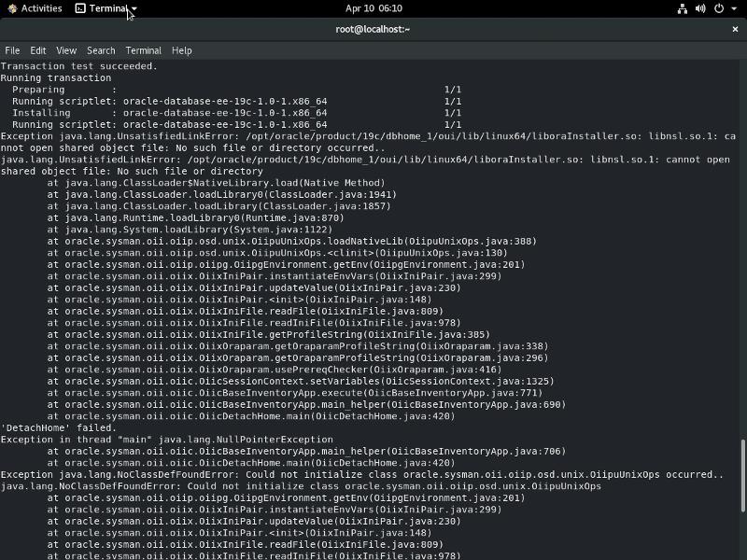Click 'OiipuUnixOps.<clinit>' stack trace line
The height and width of the screenshot is (560, 747).
277,253
